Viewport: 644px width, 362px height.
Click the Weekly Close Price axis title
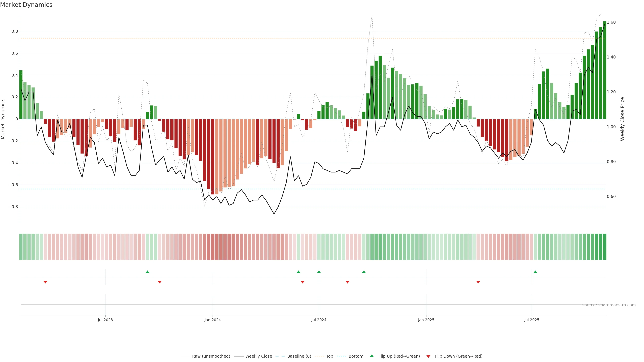point(622,119)
